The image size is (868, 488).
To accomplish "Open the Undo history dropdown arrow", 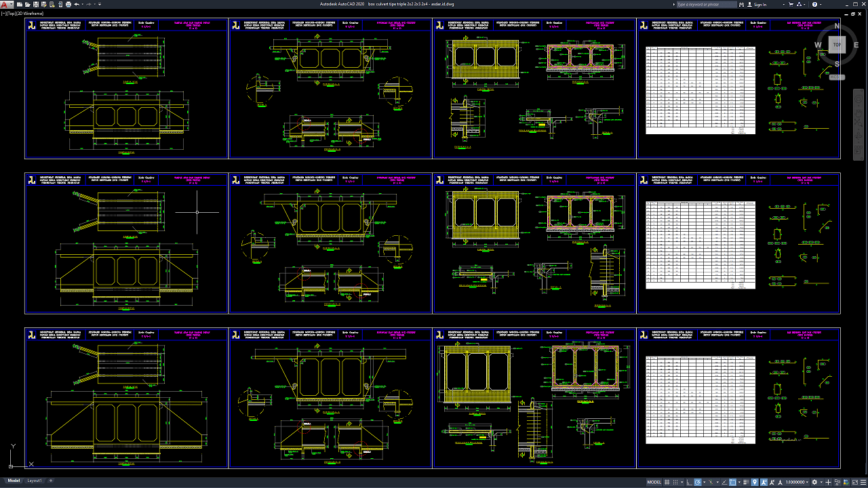I will click(x=83, y=4).
